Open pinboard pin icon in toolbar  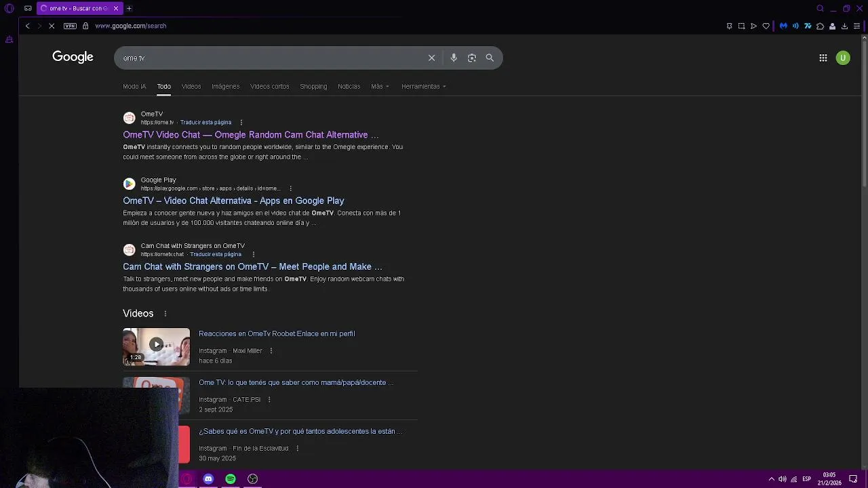(x=729, y=26)
